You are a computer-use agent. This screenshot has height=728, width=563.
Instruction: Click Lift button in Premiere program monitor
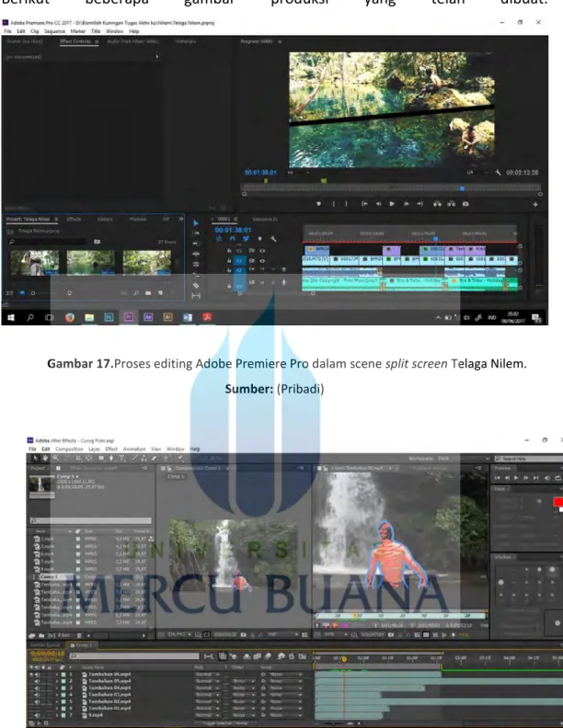point(437,203)
